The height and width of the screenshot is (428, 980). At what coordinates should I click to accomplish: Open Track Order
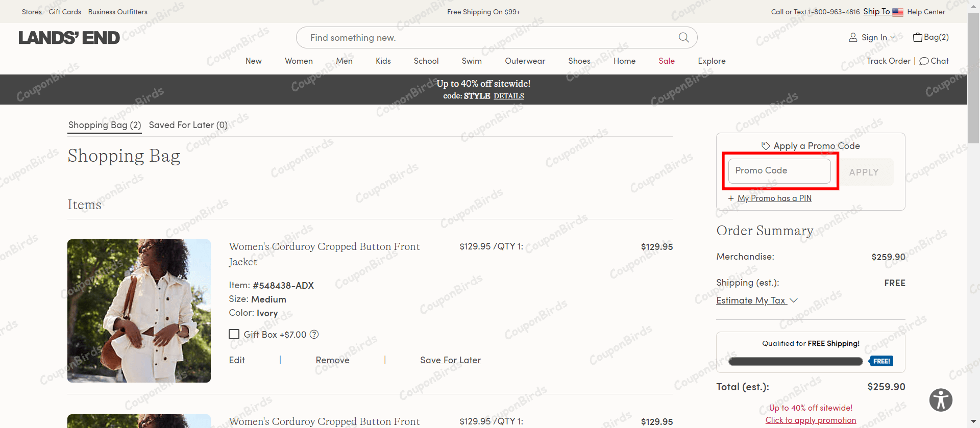tap(889, 61)
